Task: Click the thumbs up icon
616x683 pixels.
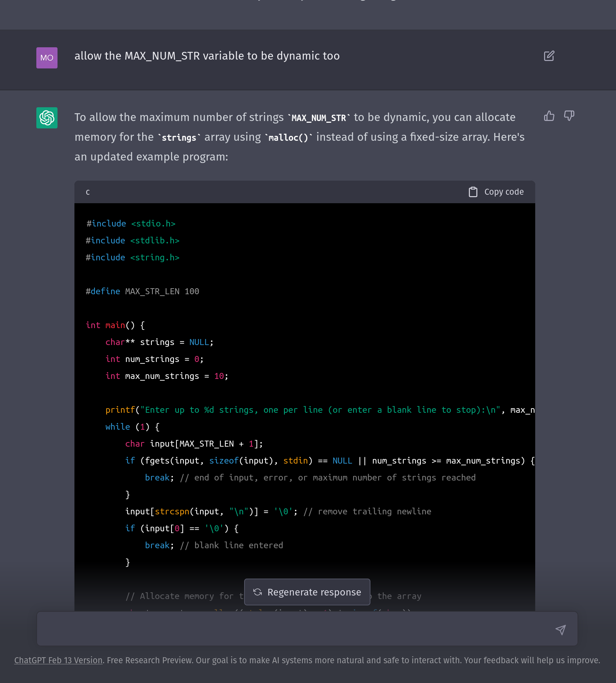Action: tap(549, 116)
